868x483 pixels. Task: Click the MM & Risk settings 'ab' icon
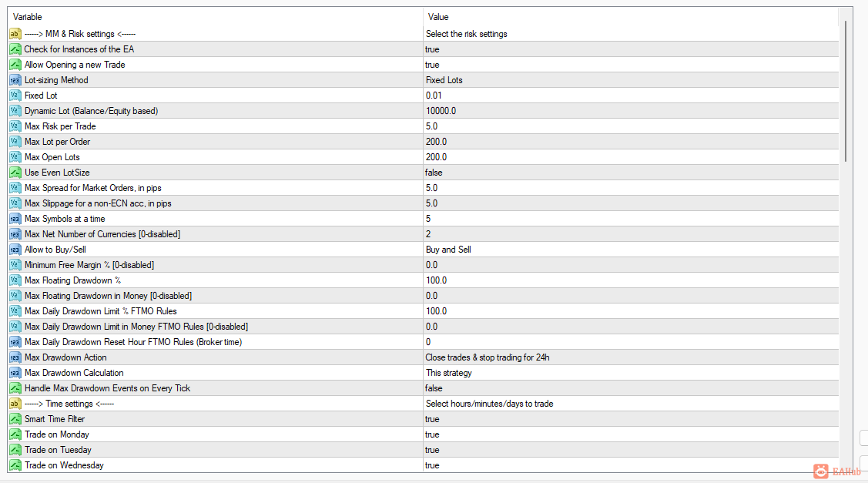click(15, 34)
